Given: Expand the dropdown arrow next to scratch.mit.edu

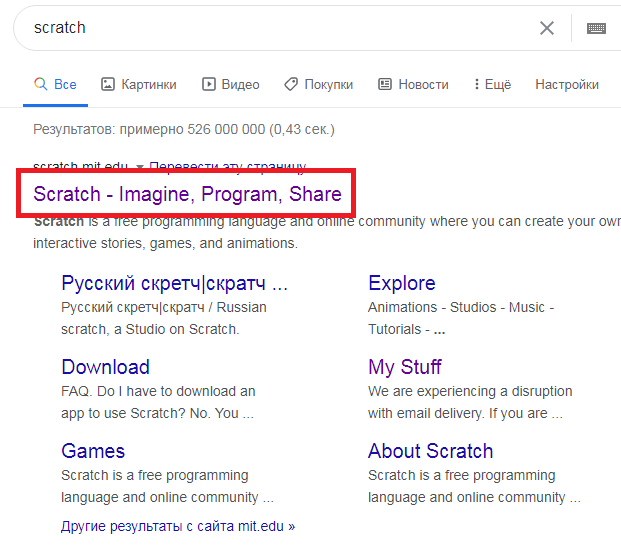Looking at the screenshot, I should point(139,166).
